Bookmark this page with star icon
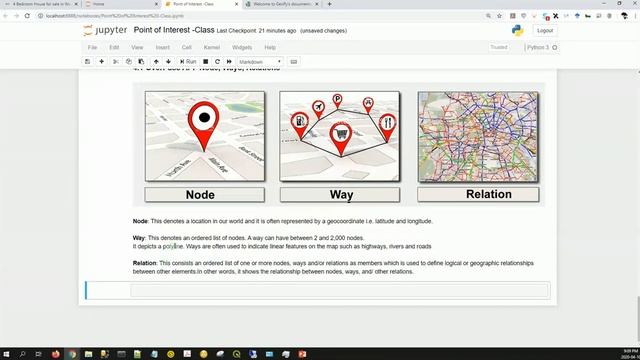This screenshot has height=360, width=640. point(499,16)
